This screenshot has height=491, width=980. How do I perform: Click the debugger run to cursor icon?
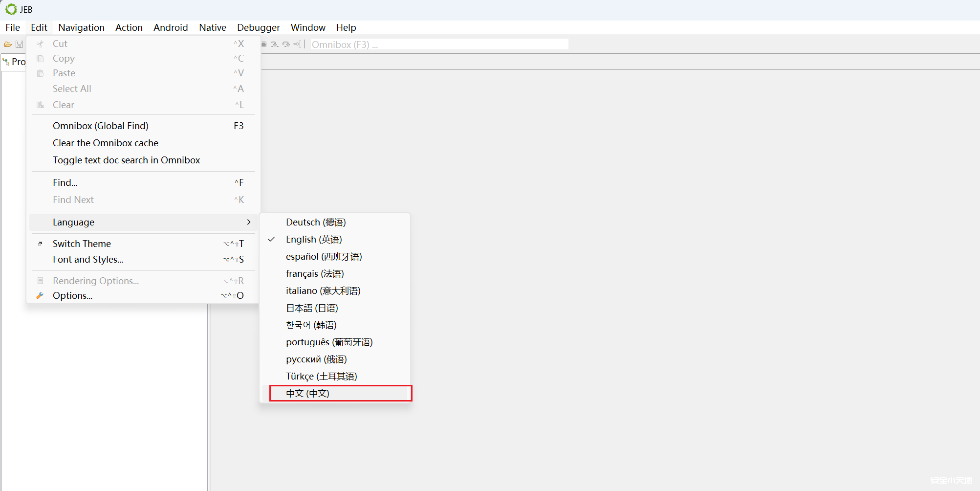coord(297,45)
